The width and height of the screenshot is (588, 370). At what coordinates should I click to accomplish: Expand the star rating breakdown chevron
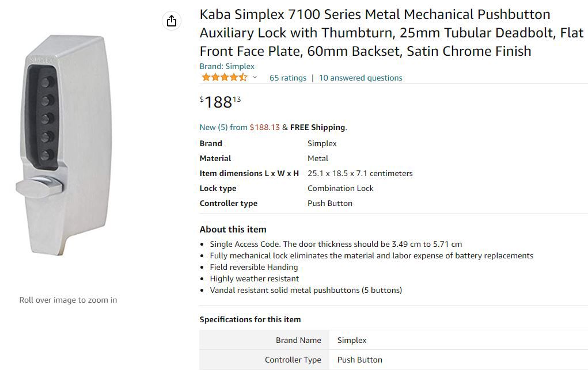point(255,78)
